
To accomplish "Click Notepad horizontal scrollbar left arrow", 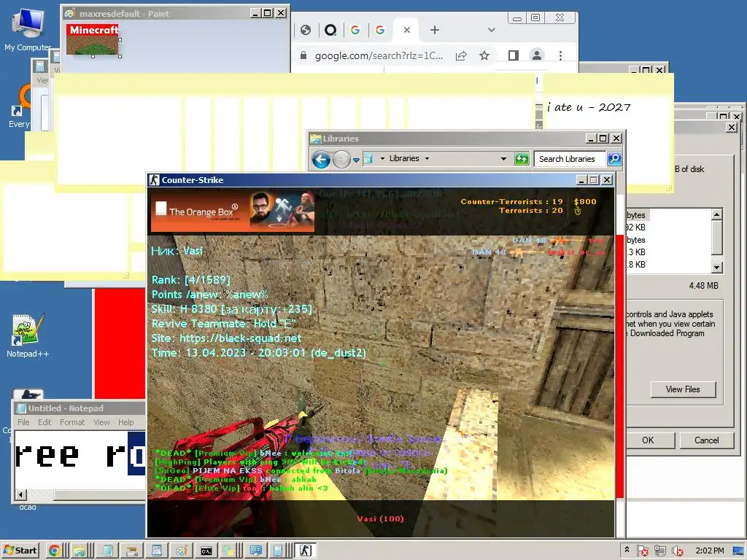I will (20, 495).
